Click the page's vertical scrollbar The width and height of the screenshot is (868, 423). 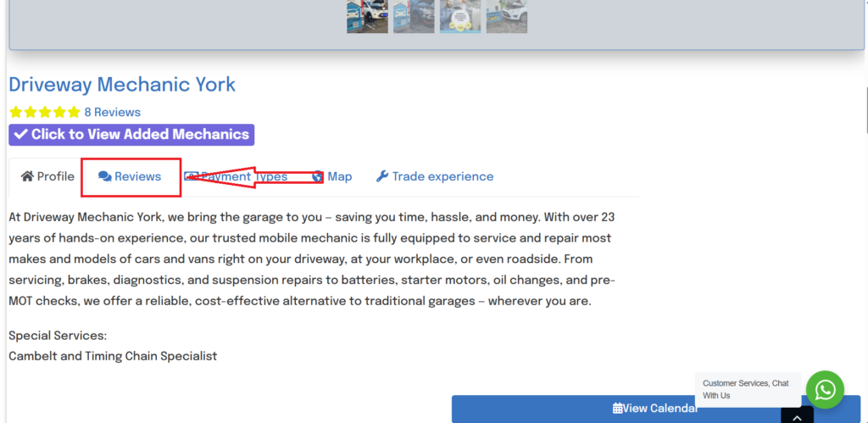(864, 109)
